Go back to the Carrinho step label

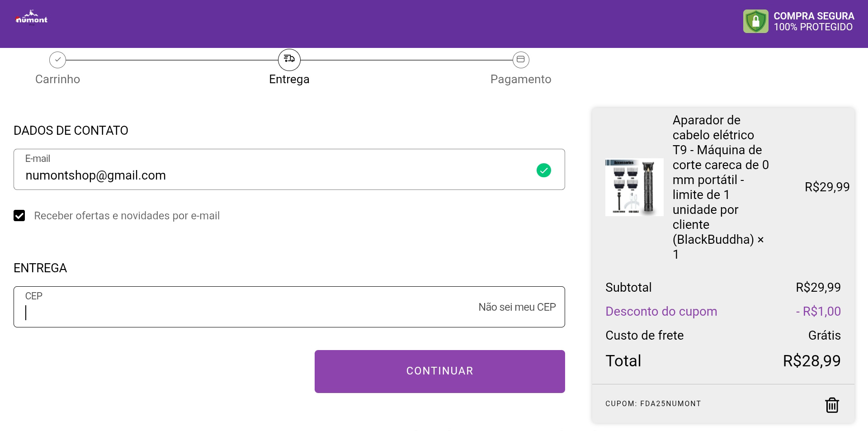(57, 79)
